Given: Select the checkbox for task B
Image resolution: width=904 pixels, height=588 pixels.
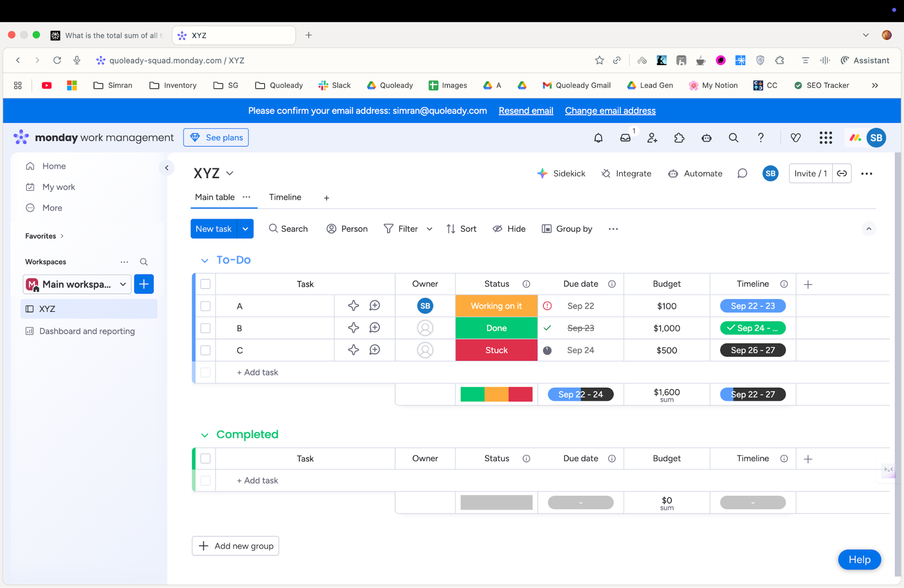Looking at the screenshot, I should 205,328.
